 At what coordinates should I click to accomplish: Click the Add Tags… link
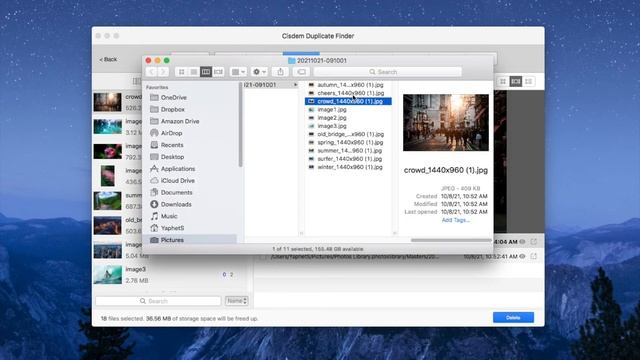click(x=456, y=220)
